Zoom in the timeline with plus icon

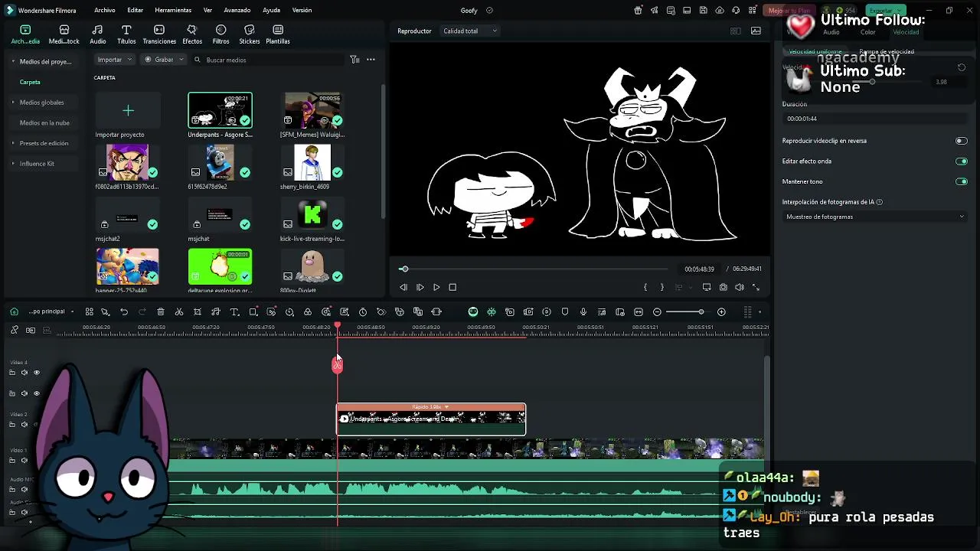721,312
